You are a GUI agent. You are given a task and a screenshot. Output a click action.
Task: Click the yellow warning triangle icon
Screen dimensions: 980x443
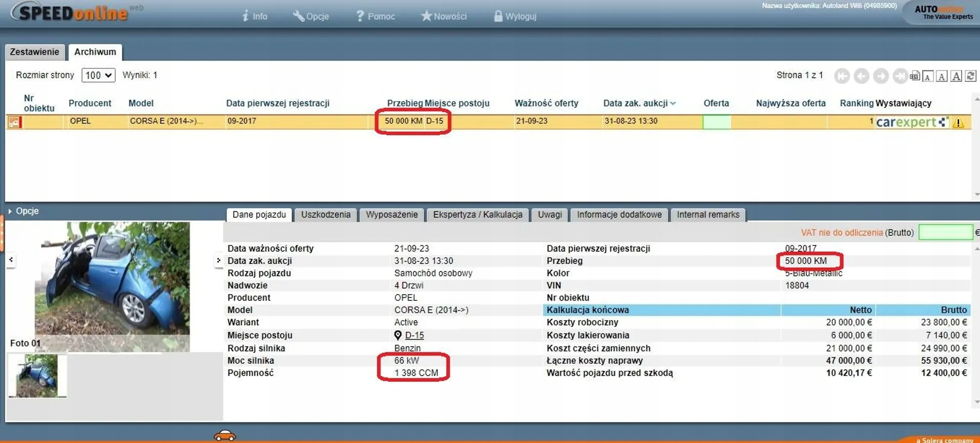pyautogui.click(x=958, y=123)
